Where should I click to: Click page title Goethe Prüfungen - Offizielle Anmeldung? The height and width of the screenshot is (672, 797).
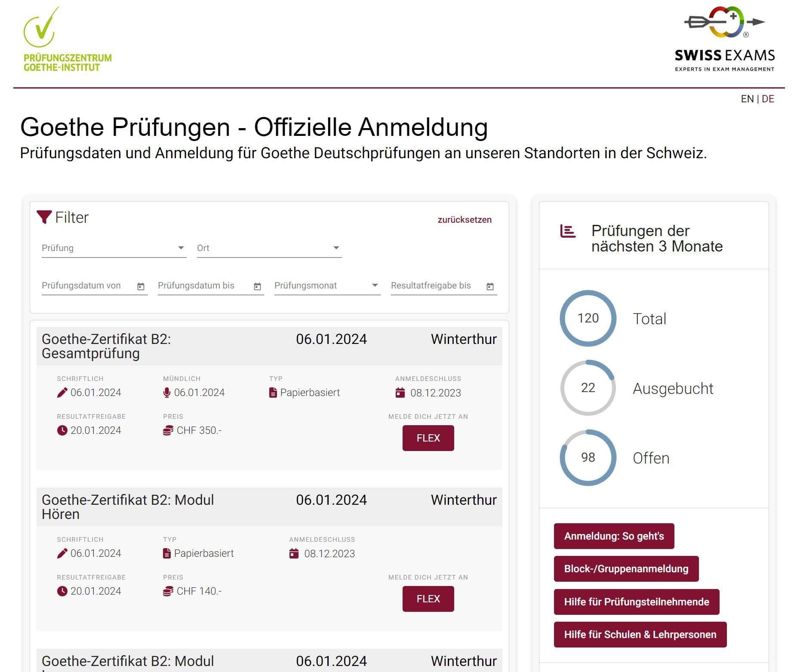pyautogui.click(x=254, y=127)
